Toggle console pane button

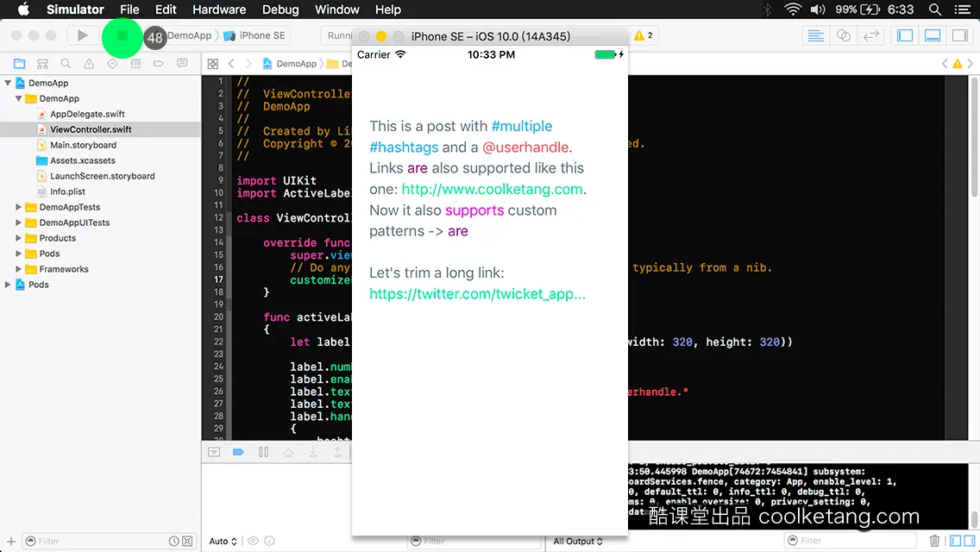pyautogui.click(x=970, y=541)
